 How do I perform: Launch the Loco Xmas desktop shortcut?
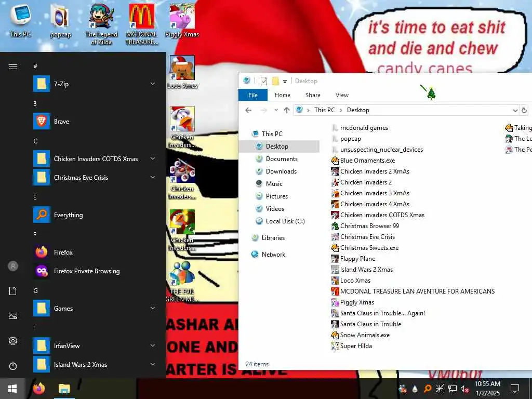[182, 72]
